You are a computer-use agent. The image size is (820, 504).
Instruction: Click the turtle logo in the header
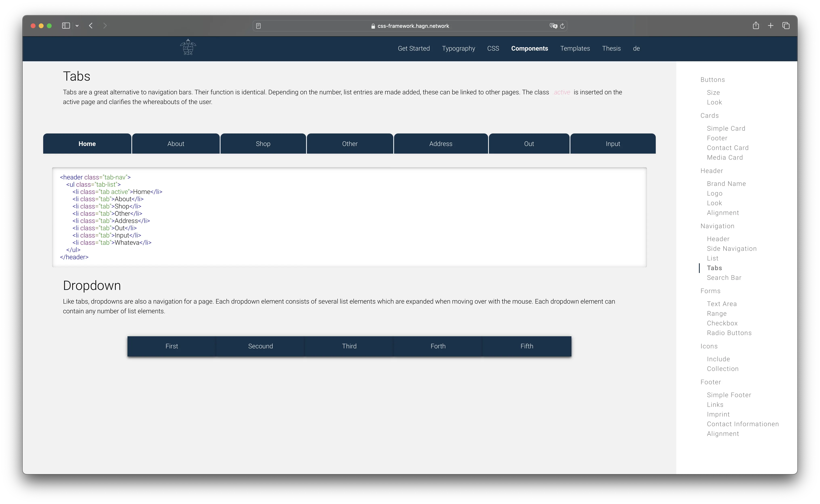pos(188,47)
